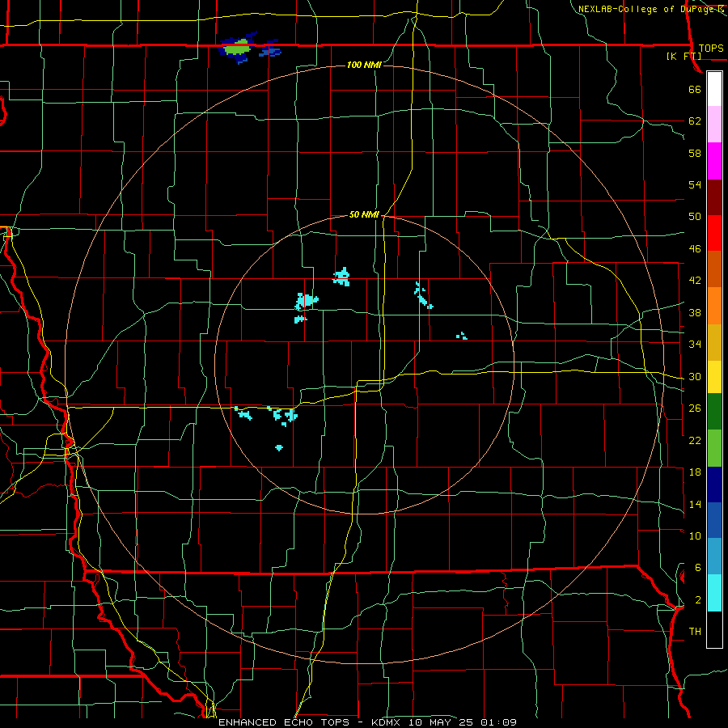
Task: Select the light pink legend color swatch
Action: (714, 125)
